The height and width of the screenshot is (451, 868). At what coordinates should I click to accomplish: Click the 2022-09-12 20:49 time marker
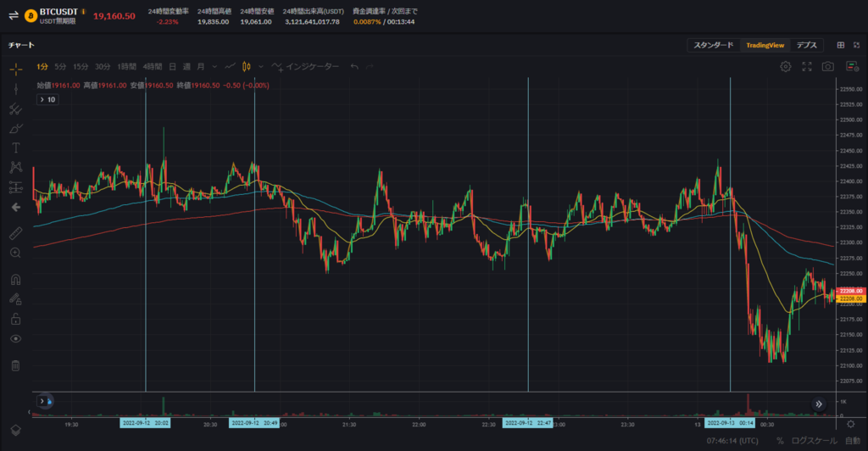(x=254, y=423)
